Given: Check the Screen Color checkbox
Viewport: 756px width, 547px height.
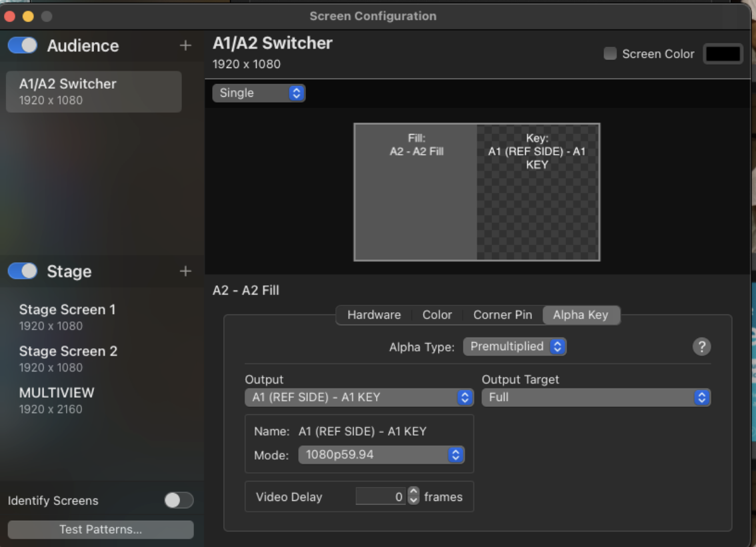Looking at the screenshot, I should click(x=610, y=53).
